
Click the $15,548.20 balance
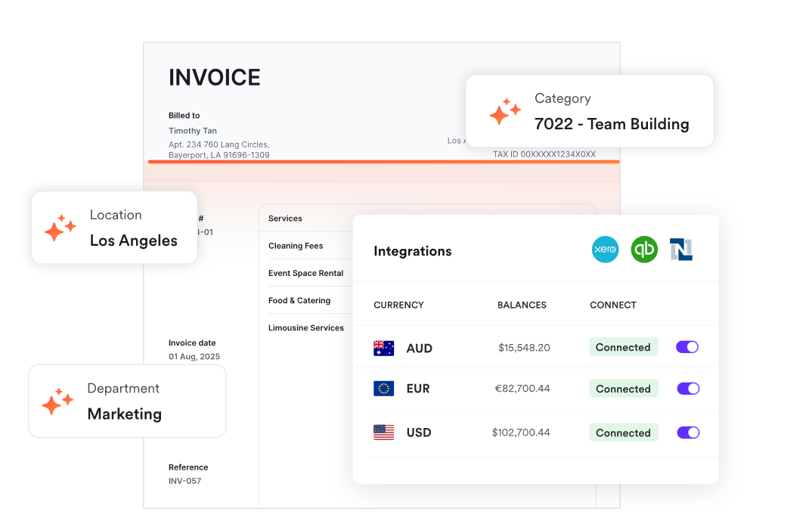click(x=524, y=347)
